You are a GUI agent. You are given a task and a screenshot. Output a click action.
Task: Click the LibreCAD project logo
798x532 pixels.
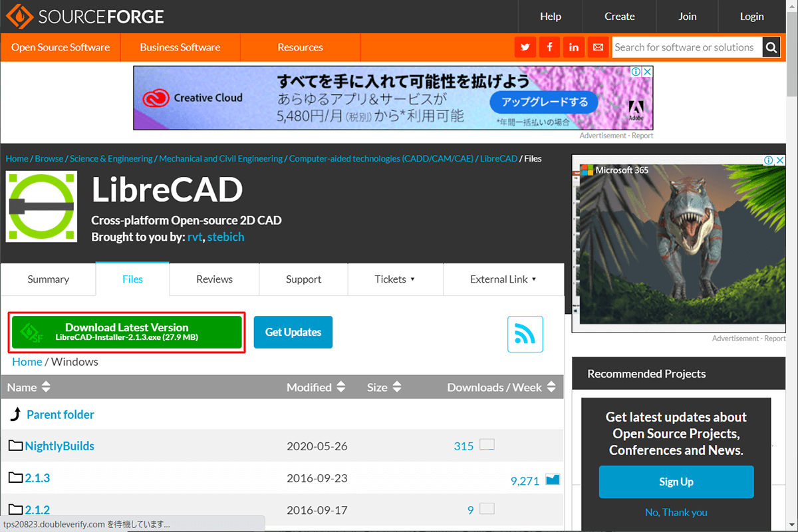tap(41, 206)
